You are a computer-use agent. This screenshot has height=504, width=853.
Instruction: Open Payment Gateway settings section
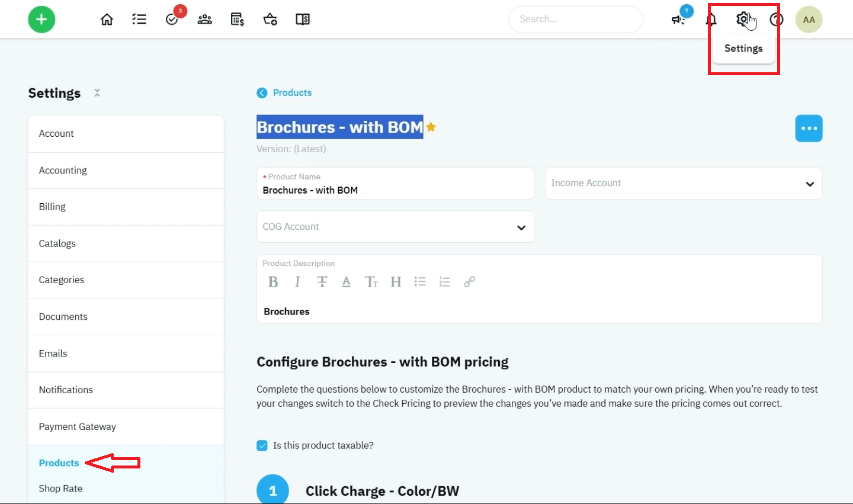point(126,426)
